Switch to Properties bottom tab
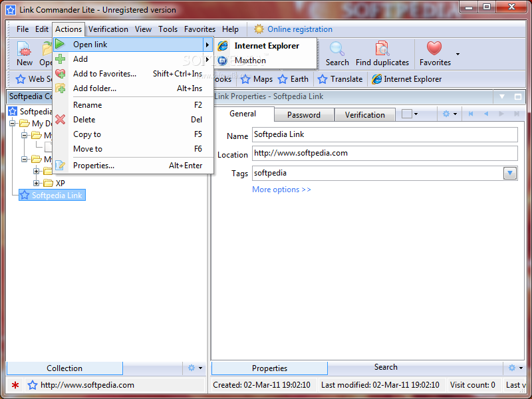Image resolution: width=532 pixels, height=399 pixels. pyautogui.click(x=269, y=368)
